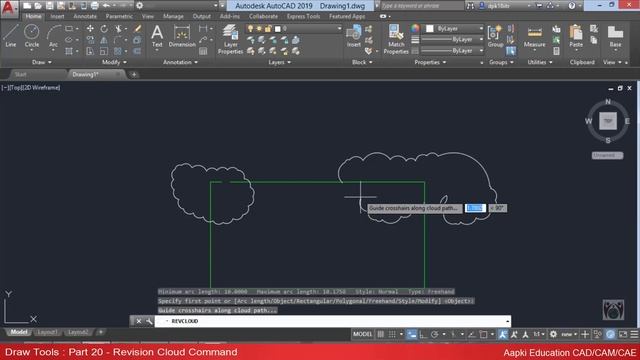Activate Match Properties tool
Viewport: 640px width, 360px height.
pos(396,39)
